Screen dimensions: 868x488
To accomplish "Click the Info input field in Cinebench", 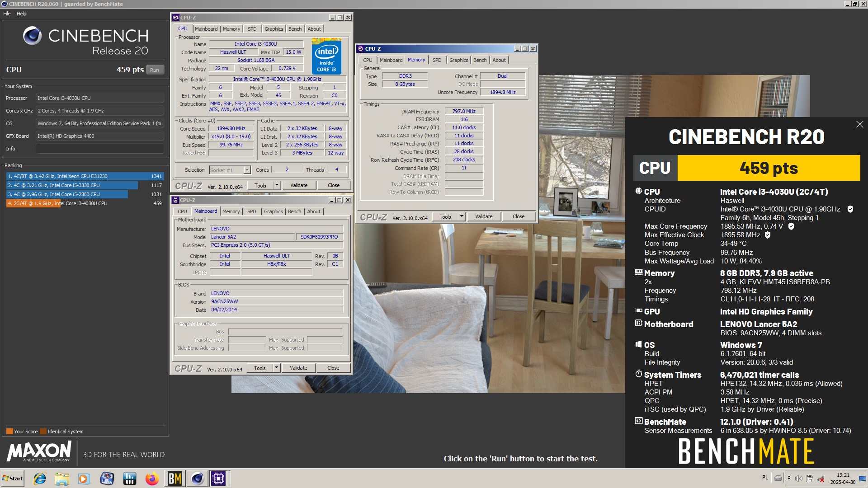I will click(100, 149).
